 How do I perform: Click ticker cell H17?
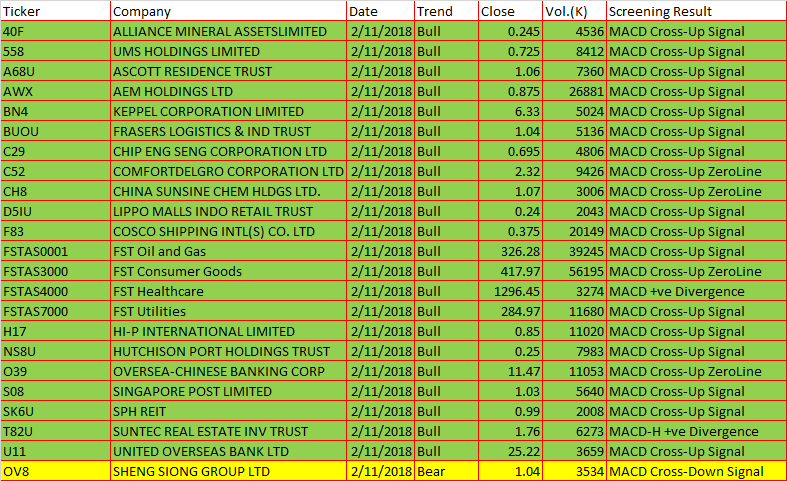click(x=55, y=331)
